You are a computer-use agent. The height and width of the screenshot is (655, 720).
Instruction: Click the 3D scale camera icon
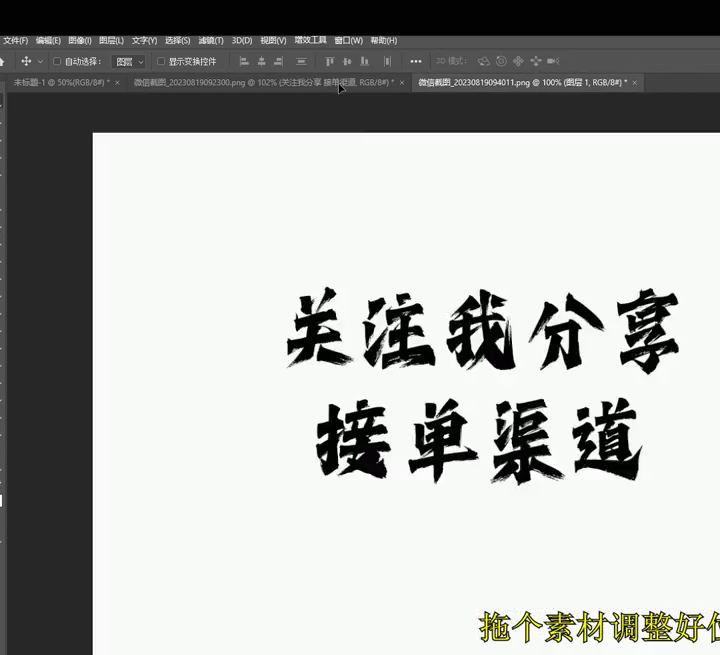point(553,61)
